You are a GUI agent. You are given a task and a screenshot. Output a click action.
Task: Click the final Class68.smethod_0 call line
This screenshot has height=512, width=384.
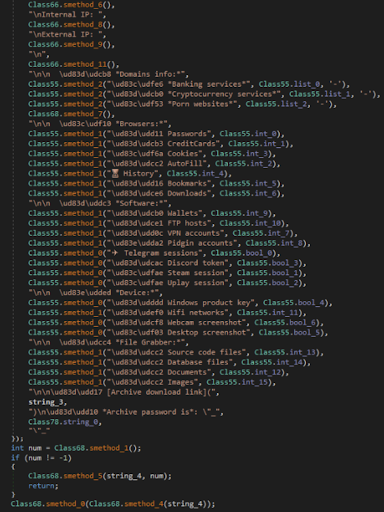[113, 504]
